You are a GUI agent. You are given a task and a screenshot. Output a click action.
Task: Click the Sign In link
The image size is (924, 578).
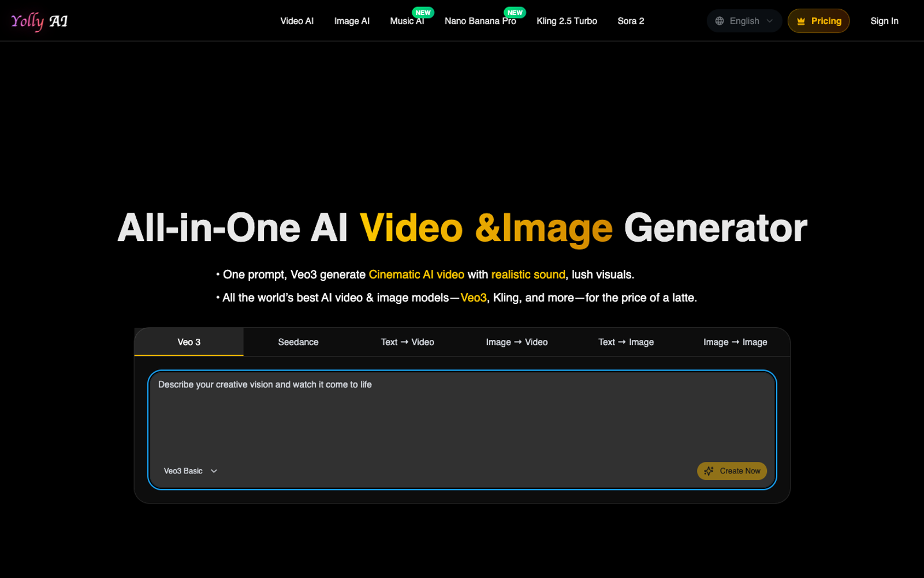point(884,21)
